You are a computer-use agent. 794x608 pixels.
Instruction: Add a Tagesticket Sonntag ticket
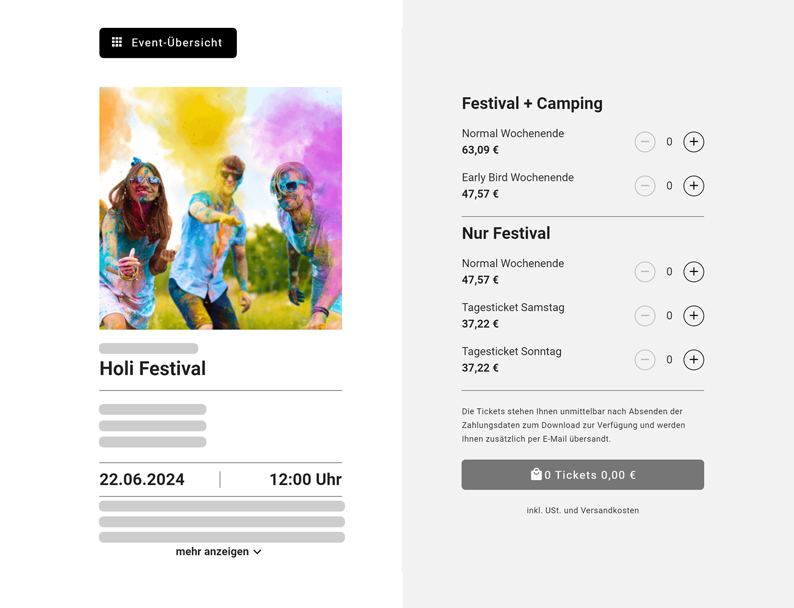coord(693,360)
